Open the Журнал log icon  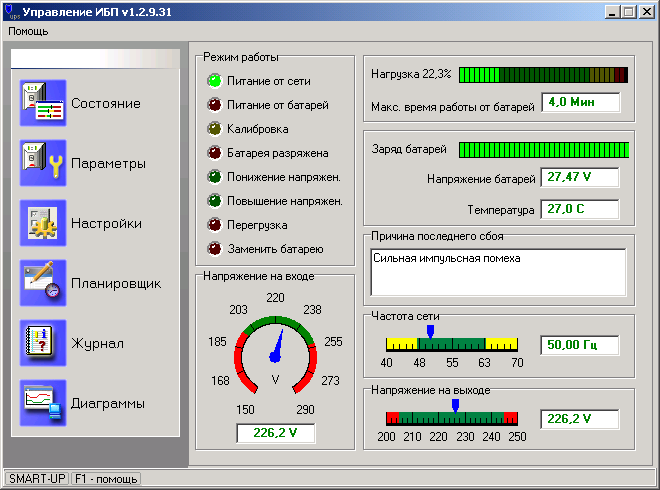click(43, 344)
